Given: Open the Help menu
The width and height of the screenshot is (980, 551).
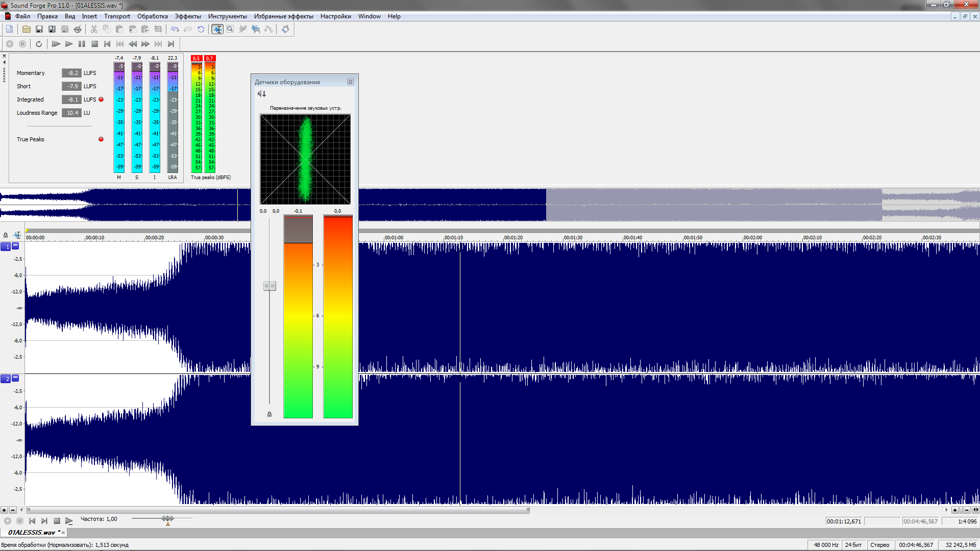Looking at the screenshot, I should click(x=394, y=16).
